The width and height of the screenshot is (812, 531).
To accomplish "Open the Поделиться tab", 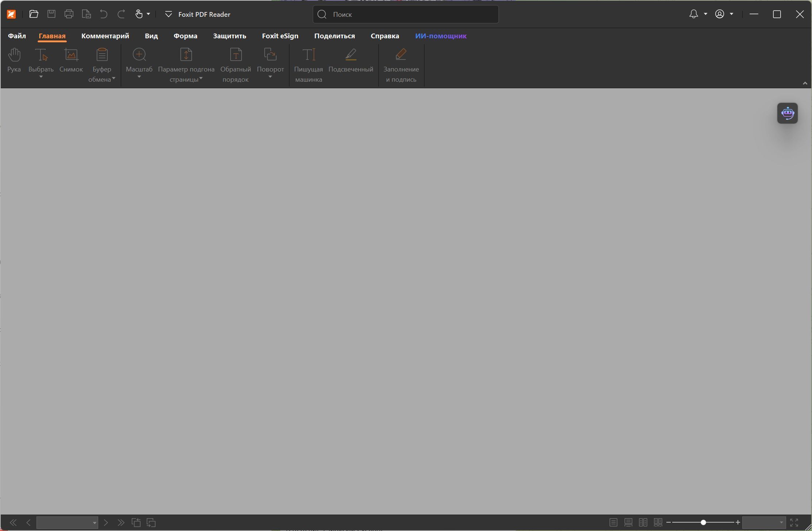I will pos(334,36).
